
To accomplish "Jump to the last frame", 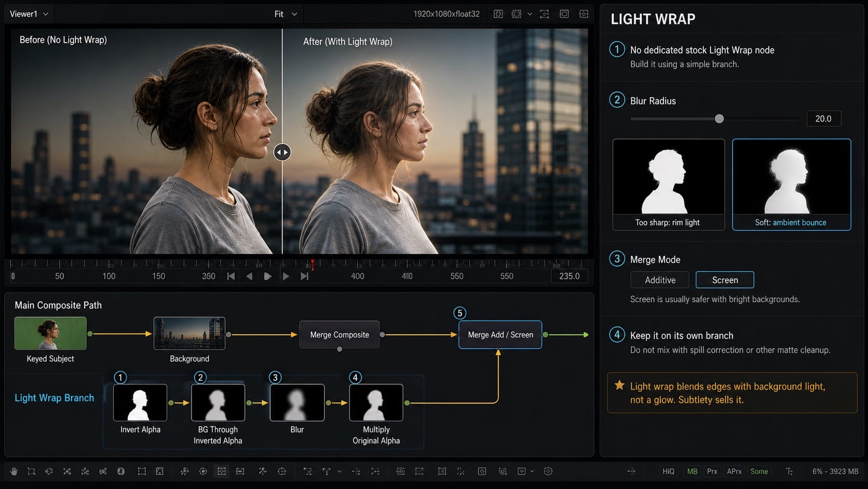I will [304, 276].
